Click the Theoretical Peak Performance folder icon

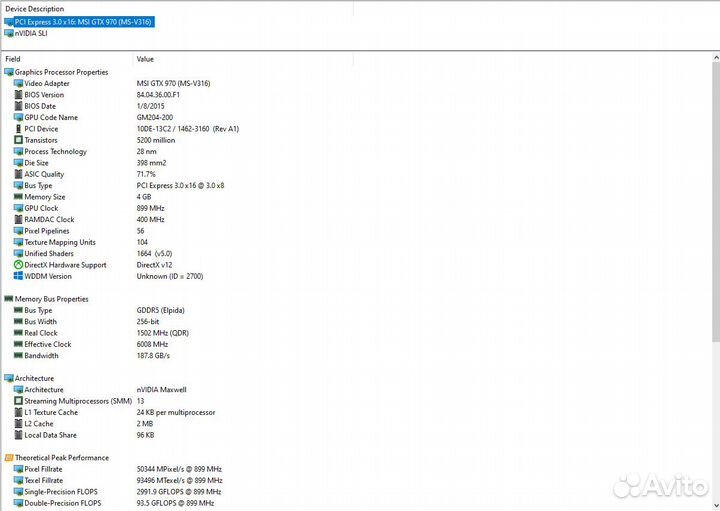(9, 458)
